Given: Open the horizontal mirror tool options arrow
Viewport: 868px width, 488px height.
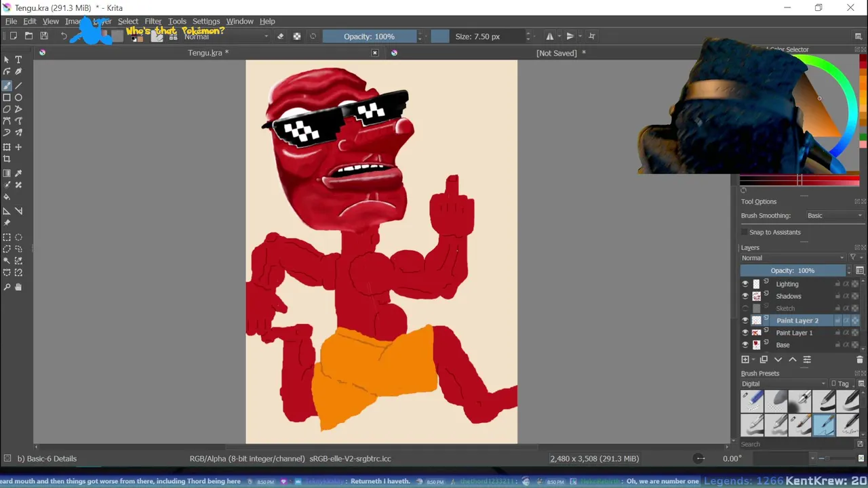Looking at the screenshot, I should (x=559, y=36).
